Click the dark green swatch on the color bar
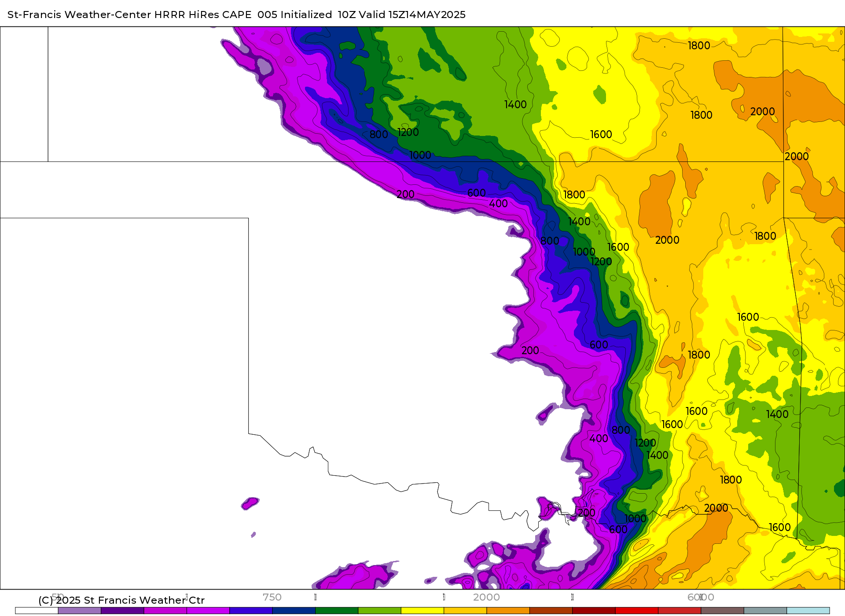845x616 pixels. tap(337, 611)
